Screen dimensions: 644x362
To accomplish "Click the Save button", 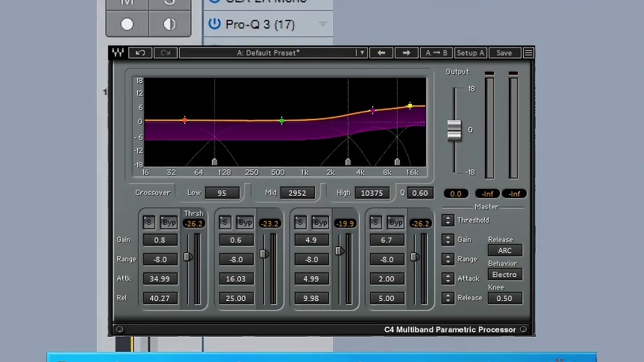I will click(504, 53).
